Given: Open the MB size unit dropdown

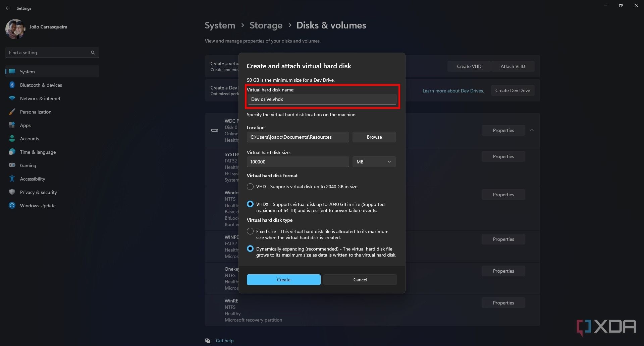Looking at the screenshot, I should coord(374,162).
